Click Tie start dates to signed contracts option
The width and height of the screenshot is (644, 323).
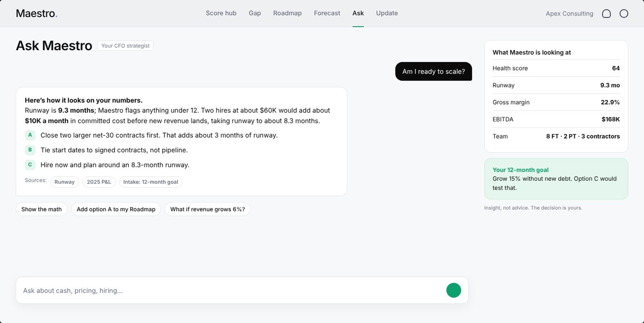click(114, 150)
